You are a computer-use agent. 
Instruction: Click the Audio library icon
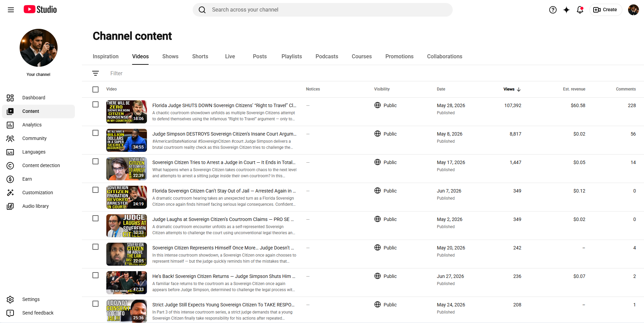pos(10,206)
